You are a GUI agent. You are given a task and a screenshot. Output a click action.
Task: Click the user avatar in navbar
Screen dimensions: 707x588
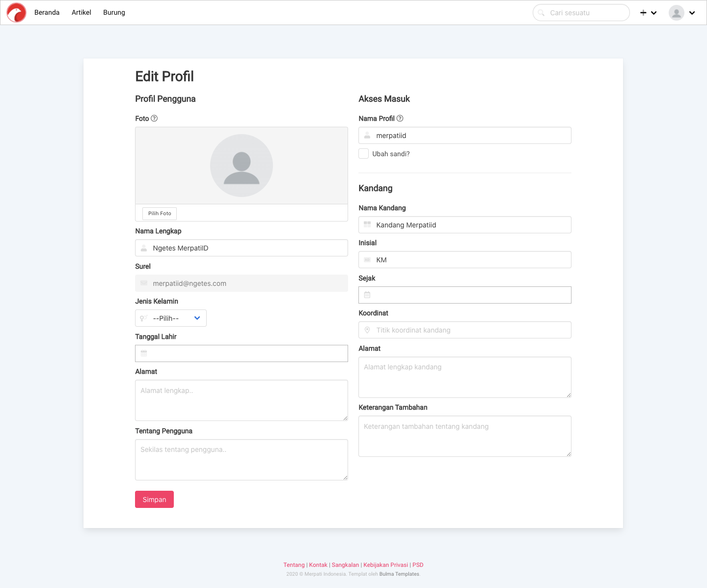click(x=676, y=13)
